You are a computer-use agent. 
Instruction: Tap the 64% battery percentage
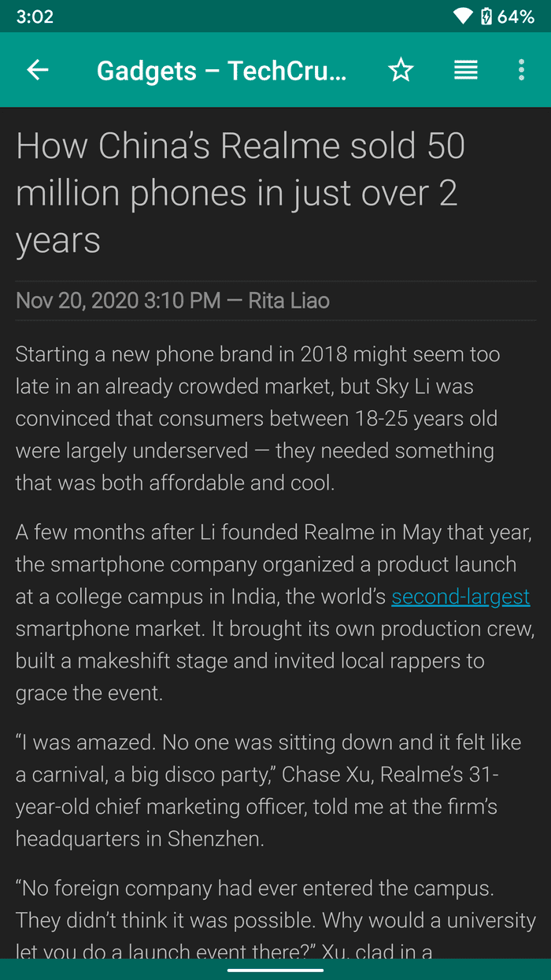pos(516,17)
